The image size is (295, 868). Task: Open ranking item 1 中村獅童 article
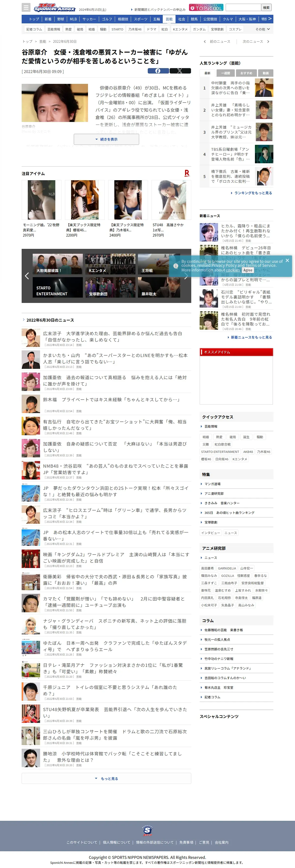click(236, 88)
